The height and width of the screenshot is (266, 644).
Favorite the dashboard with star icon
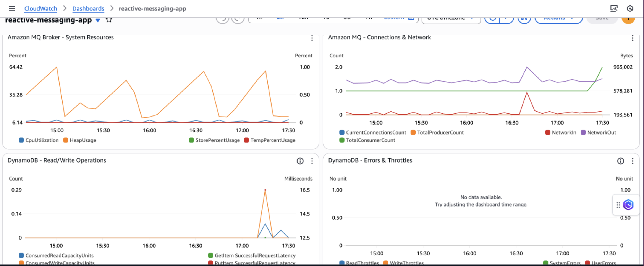click(109, 20)
